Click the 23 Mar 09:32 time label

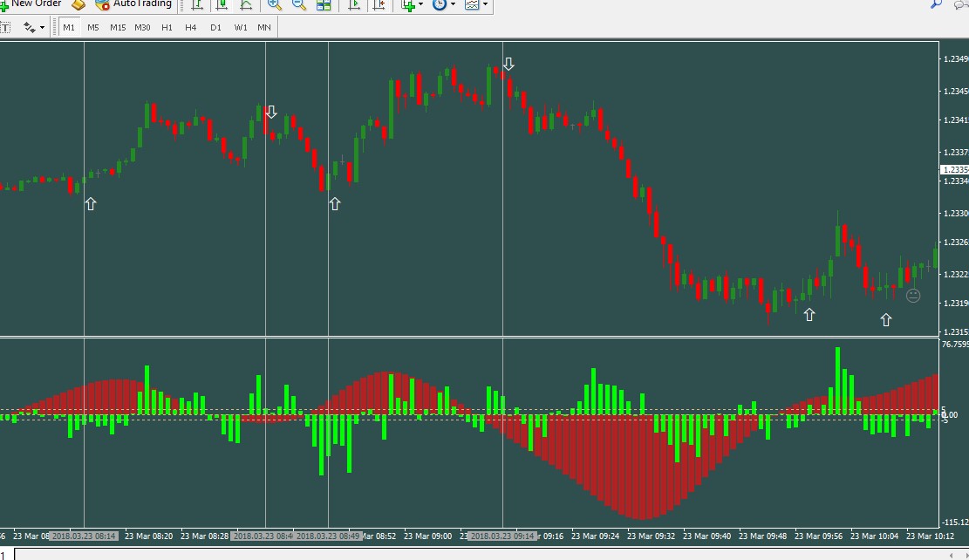tap(652, 536)
